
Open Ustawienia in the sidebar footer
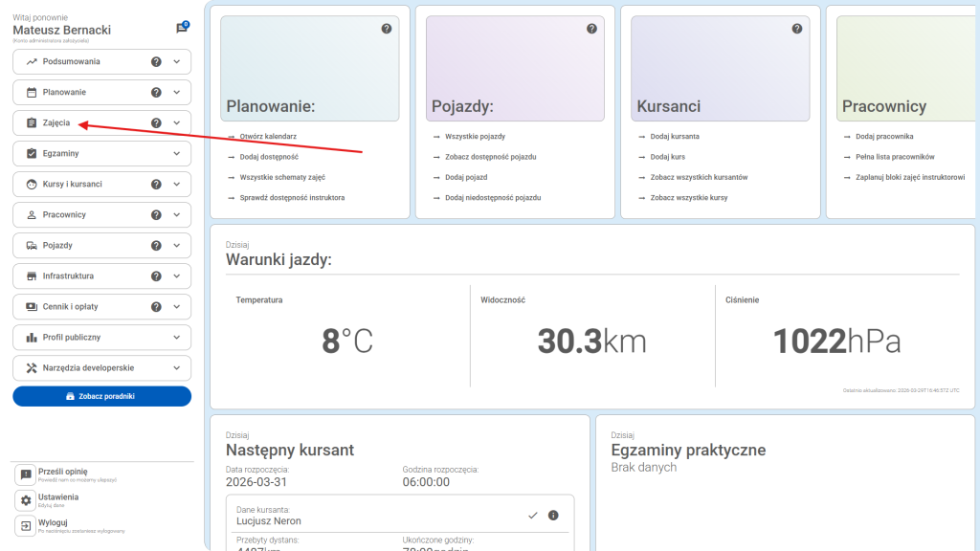coord(57,499)
